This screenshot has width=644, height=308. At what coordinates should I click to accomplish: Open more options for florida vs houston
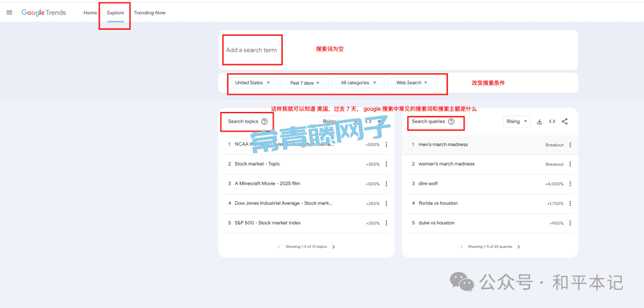pos(570,203)
